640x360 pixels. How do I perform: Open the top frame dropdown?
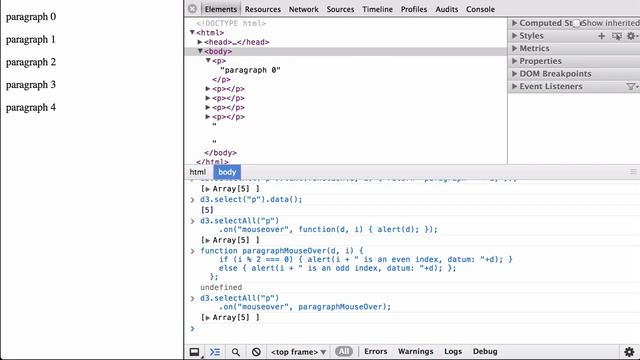tap(298, 352)
